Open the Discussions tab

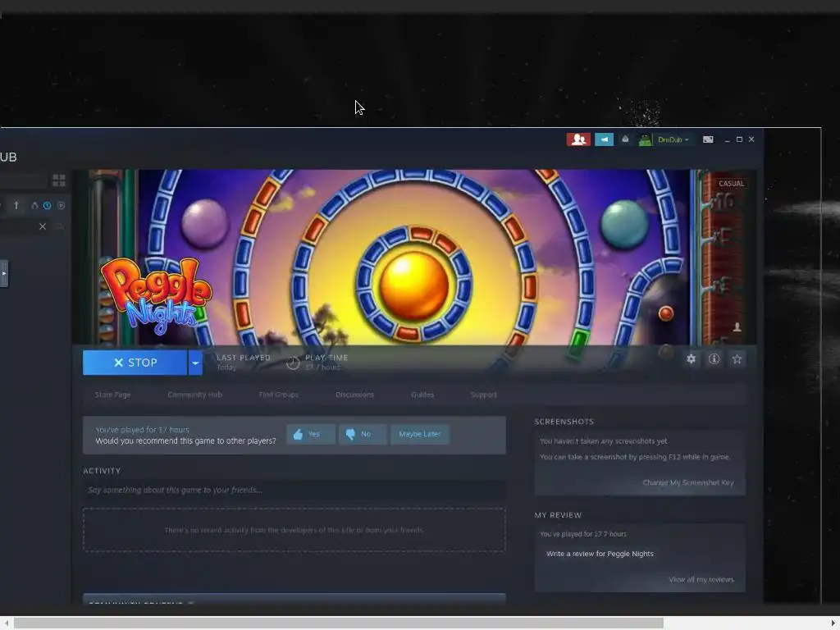pyautogui.click(x=354, y=395)
